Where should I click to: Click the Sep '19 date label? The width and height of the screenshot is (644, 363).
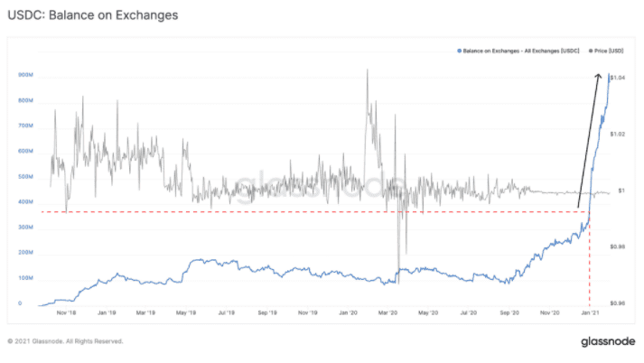tap(267, 313)
